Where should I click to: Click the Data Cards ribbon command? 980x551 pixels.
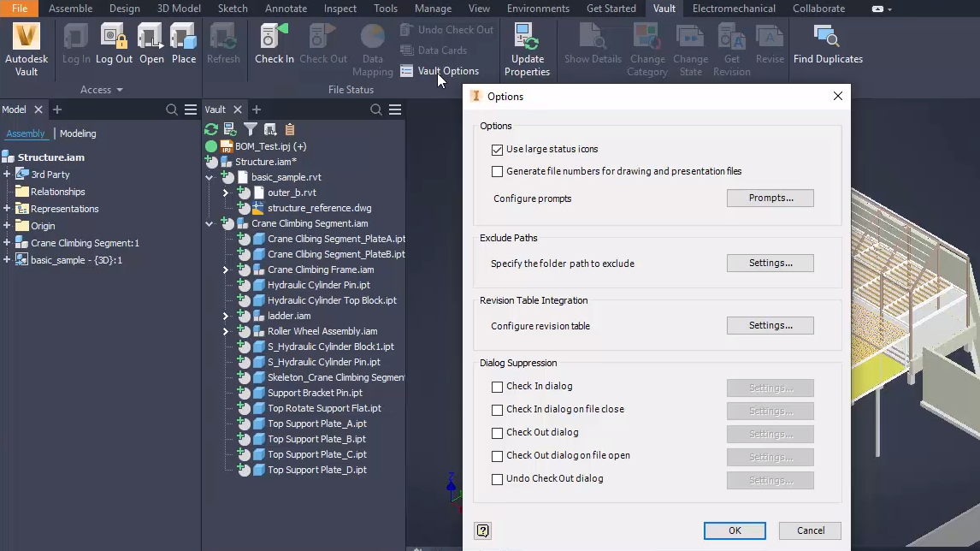click(434, 50)
